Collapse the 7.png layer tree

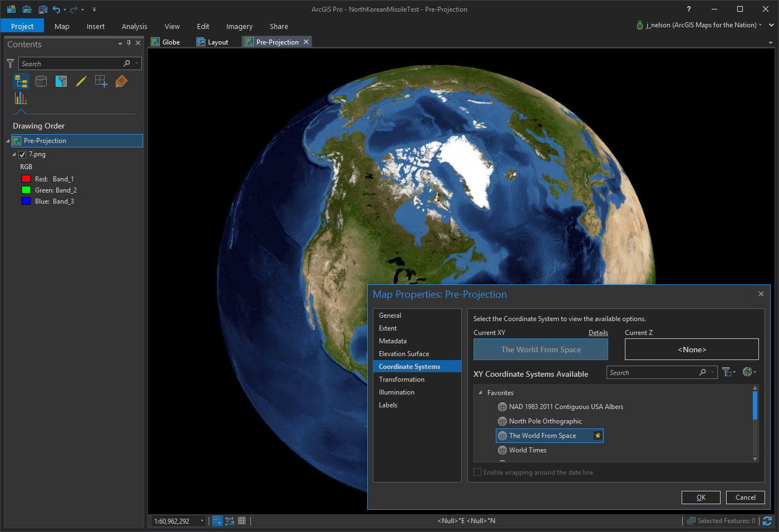(14, 155)
